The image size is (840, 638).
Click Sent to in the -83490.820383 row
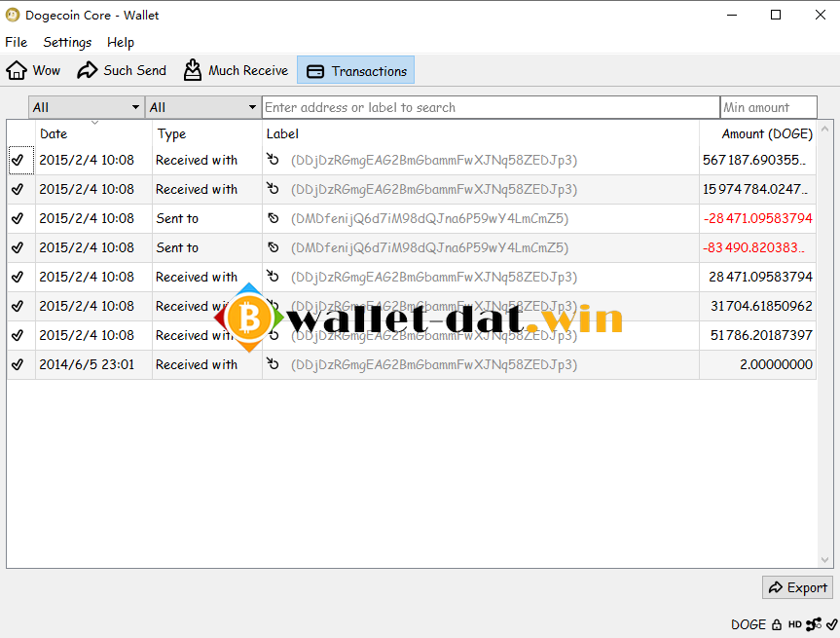pos(177,247)
